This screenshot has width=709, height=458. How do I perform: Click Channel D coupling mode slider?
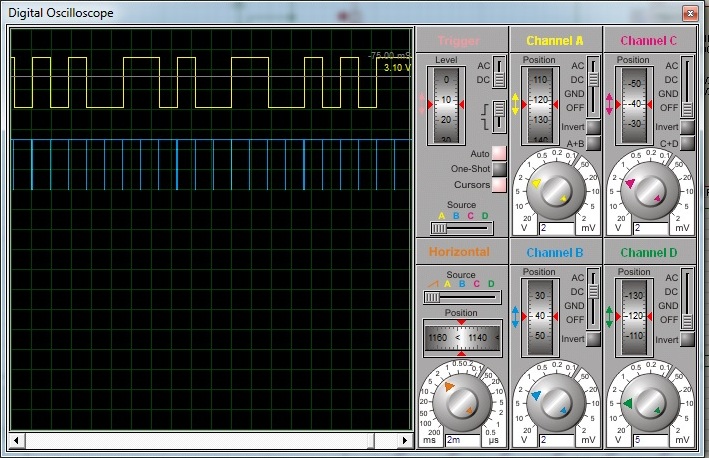687,298
